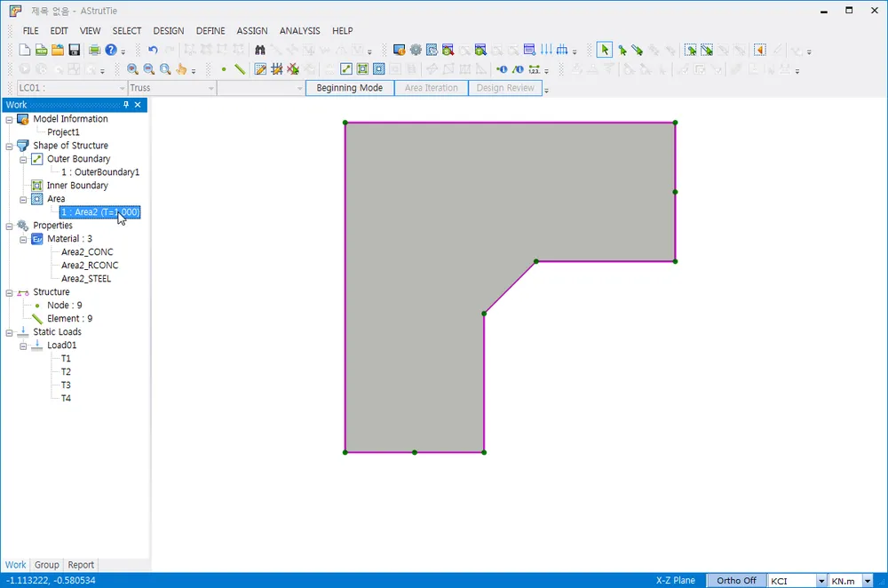The height and width of the screenshot is (588, 888).
Task: Click X-Z Plane in status bar
Action: click(x=676, y=581)
